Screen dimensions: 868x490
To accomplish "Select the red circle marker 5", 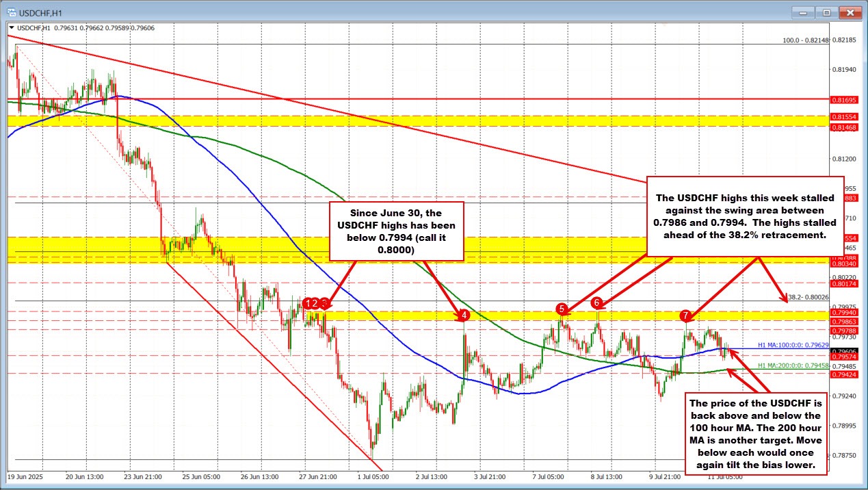I will [562, 309].
